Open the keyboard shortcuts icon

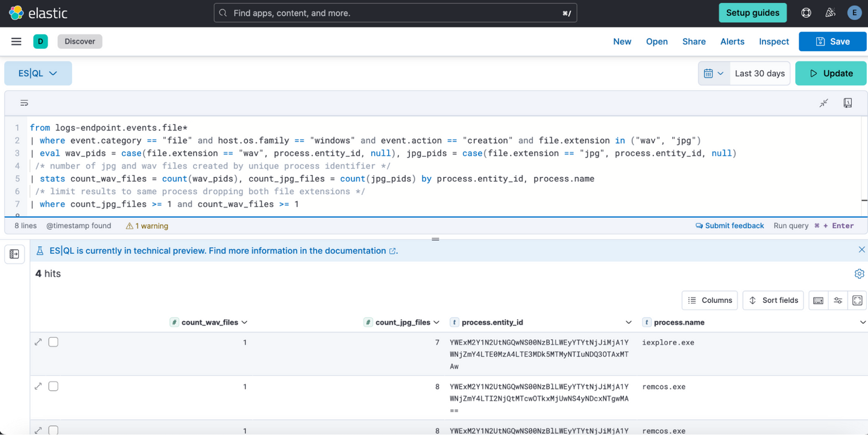click(818, 300)
